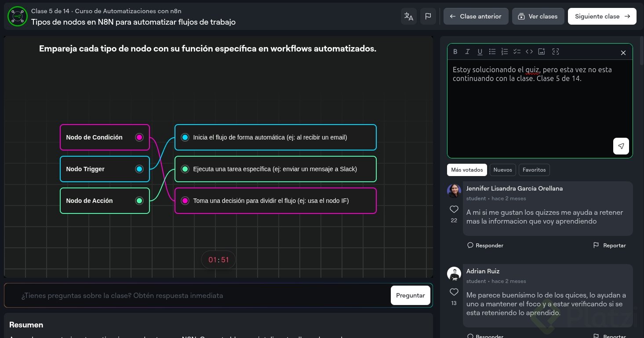Viewport: 644px width, 338px height.
Task: Open Jennifer Lisandra García Orellana's avatar
Action: tap(454, 191)
